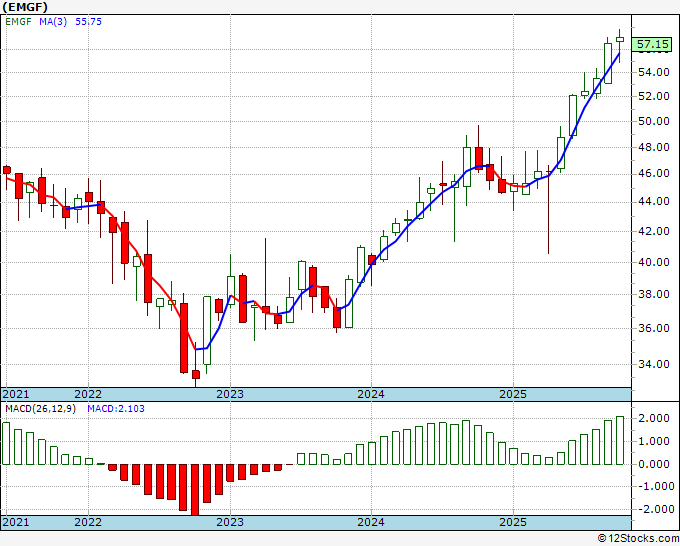Click 2022 on the price chart timeline
This screenshot has width=680, height=546.
88,394
